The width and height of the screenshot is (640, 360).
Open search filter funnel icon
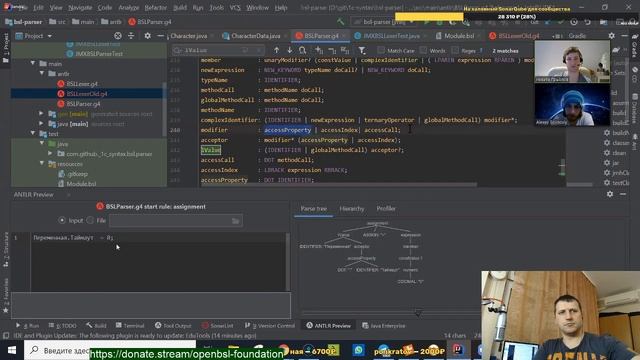(362, 50)
